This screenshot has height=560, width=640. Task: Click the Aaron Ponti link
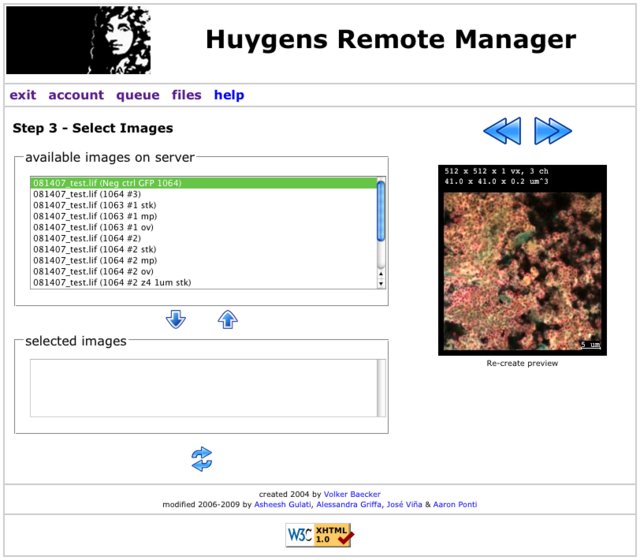(x=453, y=505)
